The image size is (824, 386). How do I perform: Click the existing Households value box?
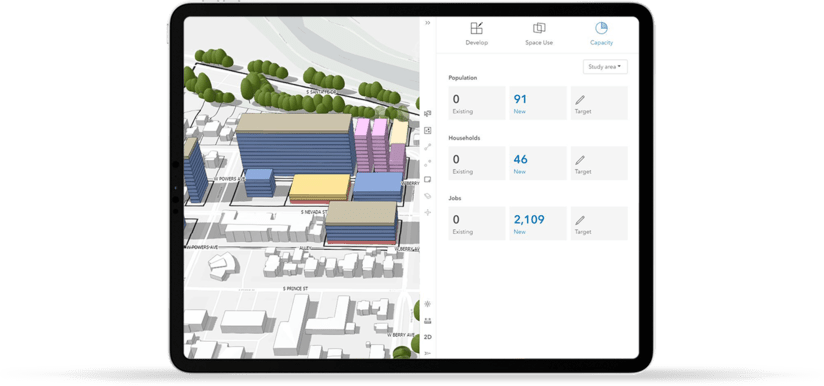pyautogui.click(x=477, y=163)
